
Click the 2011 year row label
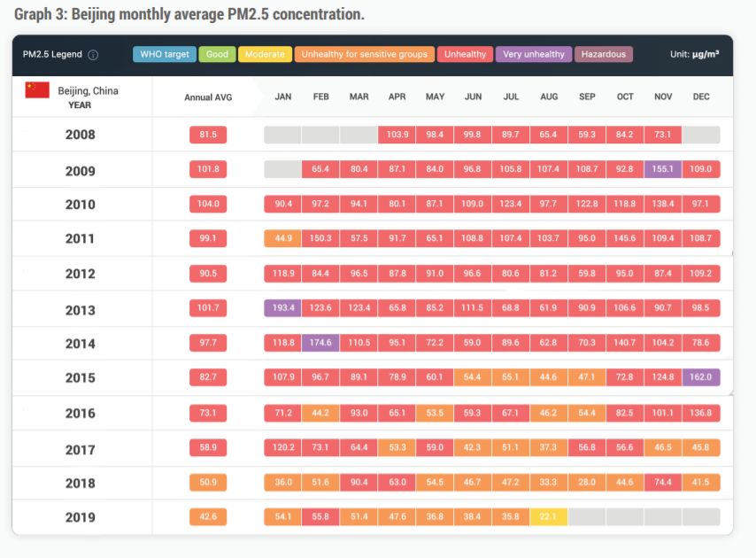pyautogui.click(x=80, y=239)
